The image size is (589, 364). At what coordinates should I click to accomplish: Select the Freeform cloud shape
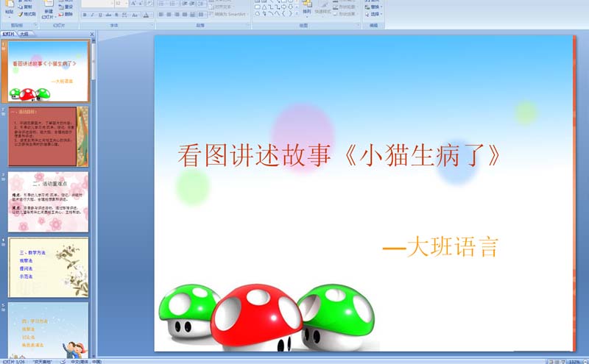pyautogui.click(x=258, y=13)
